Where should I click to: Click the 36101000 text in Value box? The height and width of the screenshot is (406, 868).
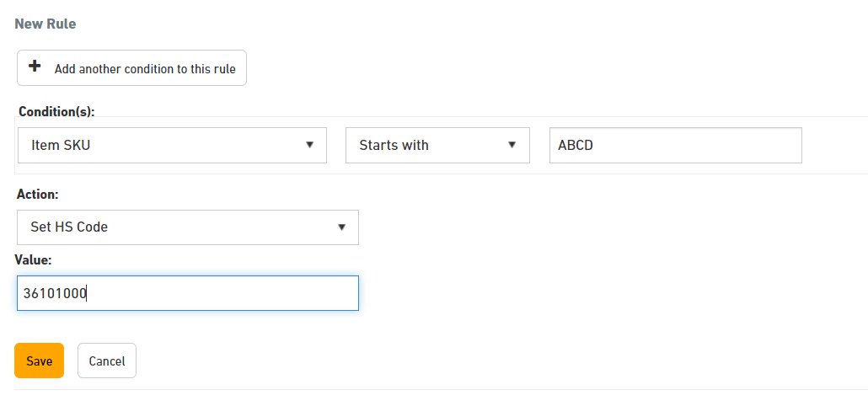(55, 293)
